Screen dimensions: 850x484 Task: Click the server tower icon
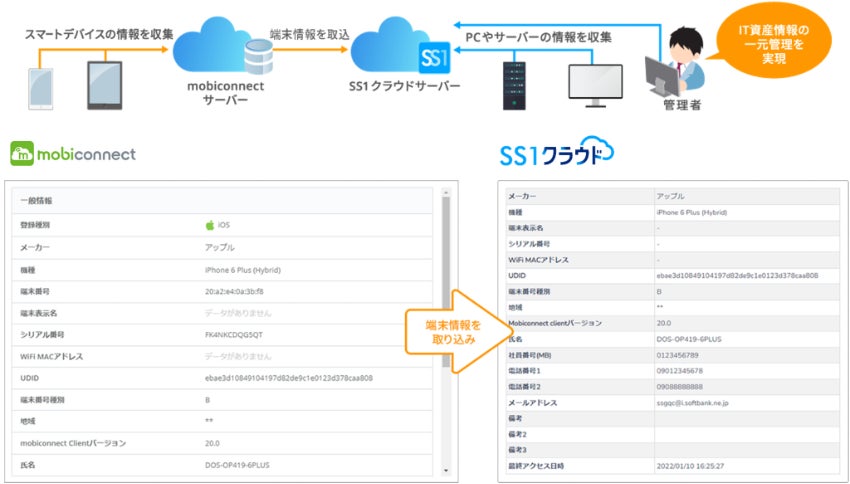click(x=514, y=86)
